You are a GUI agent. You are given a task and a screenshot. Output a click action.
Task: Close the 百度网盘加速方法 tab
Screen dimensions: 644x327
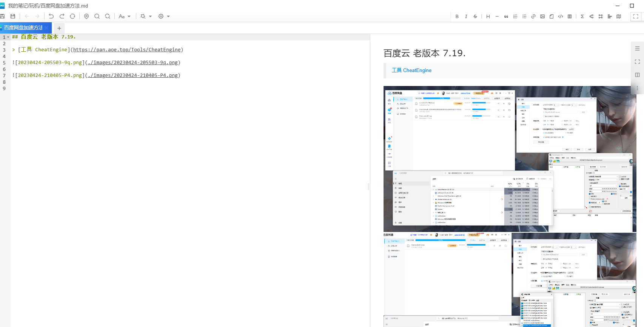(46, 28)
